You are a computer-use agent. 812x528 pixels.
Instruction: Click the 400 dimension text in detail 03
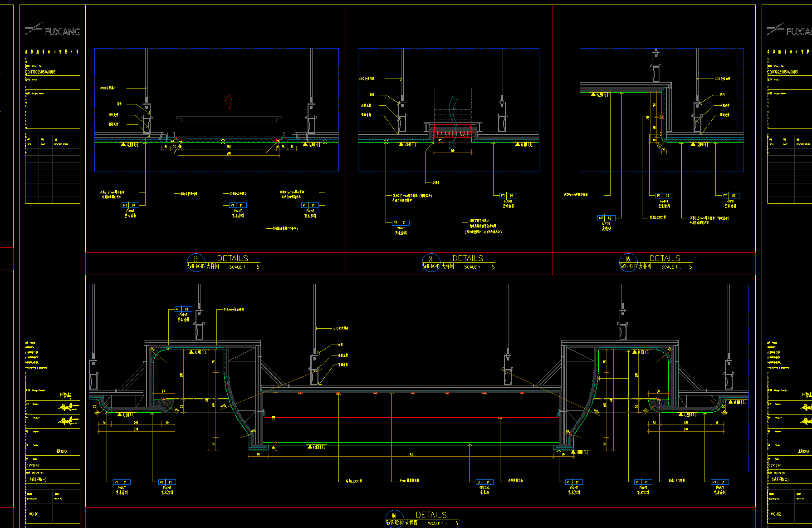(229, 153)
